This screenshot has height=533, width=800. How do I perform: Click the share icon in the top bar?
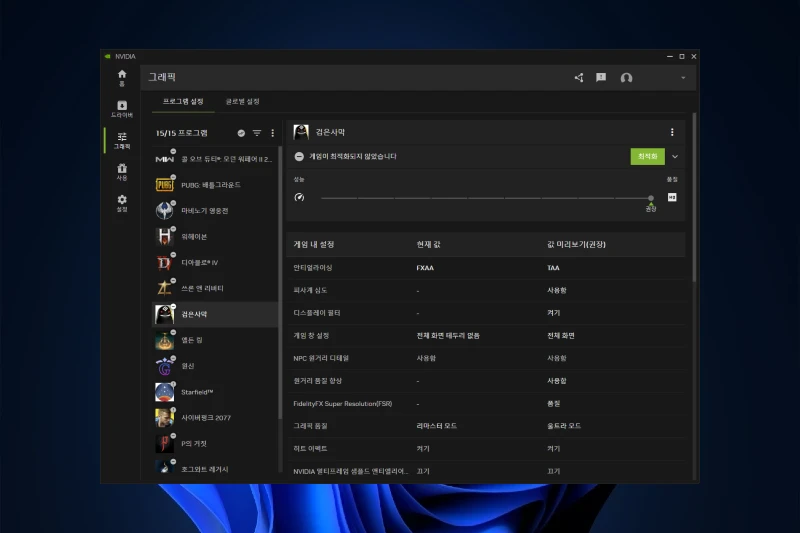[578, 77]
